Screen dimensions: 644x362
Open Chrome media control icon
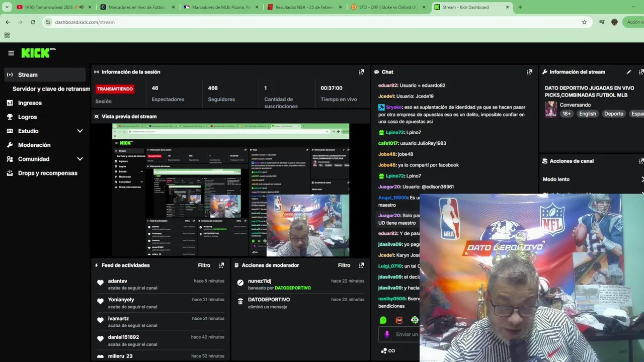602,22
